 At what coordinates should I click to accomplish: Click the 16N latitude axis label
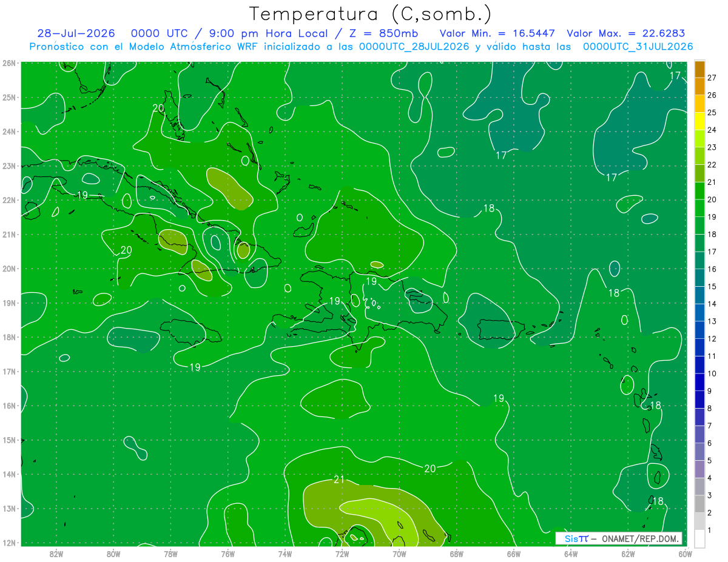point(8,406)
